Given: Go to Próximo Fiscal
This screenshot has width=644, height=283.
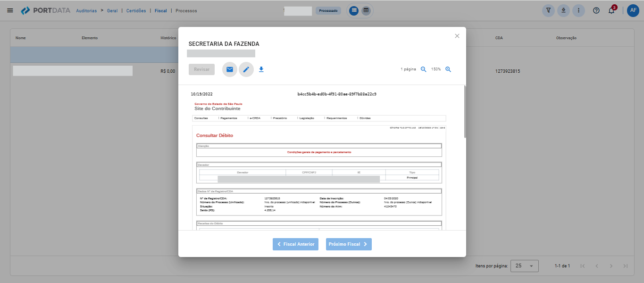Looking at the screenshot, I should pyautogui.click(x=349, y=244).
